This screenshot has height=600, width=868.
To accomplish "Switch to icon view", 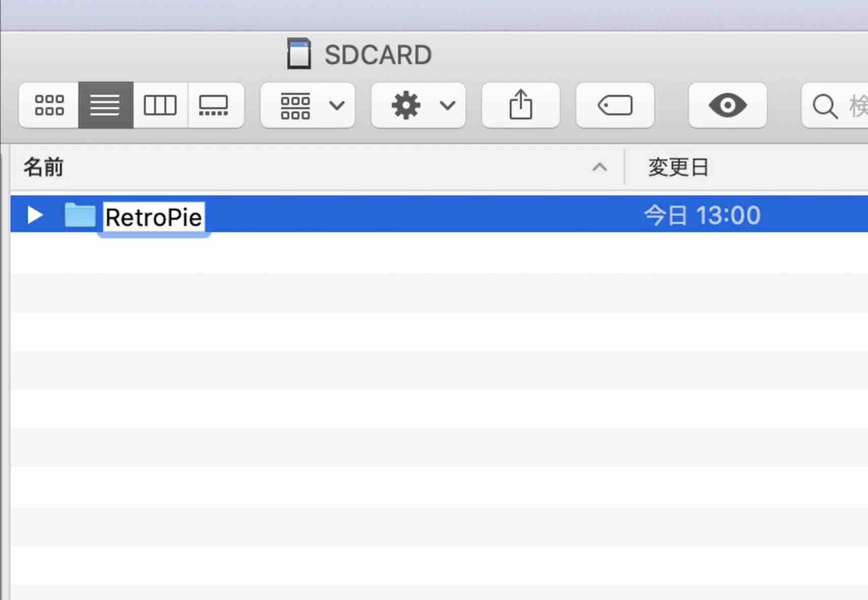I will click(x=49, y=105).
